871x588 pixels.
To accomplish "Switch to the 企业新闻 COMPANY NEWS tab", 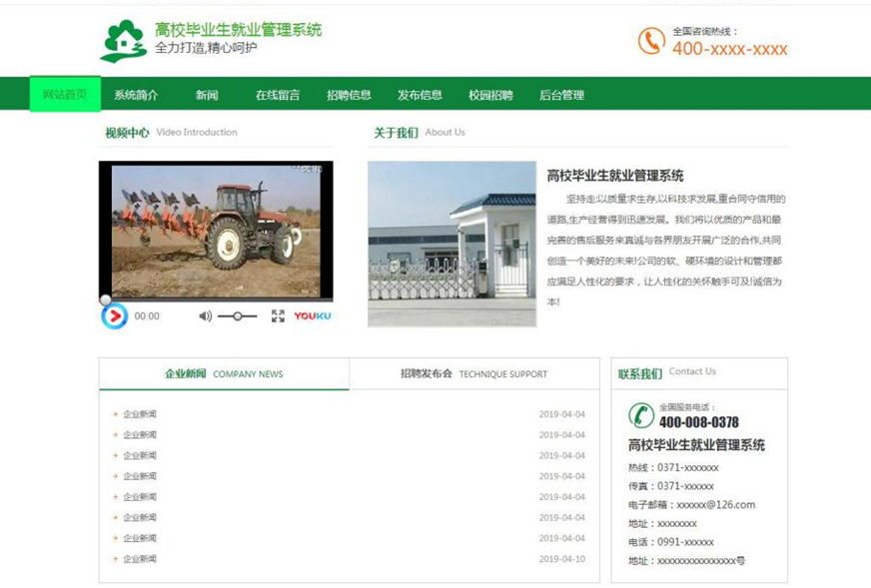I will pos(225,373).
